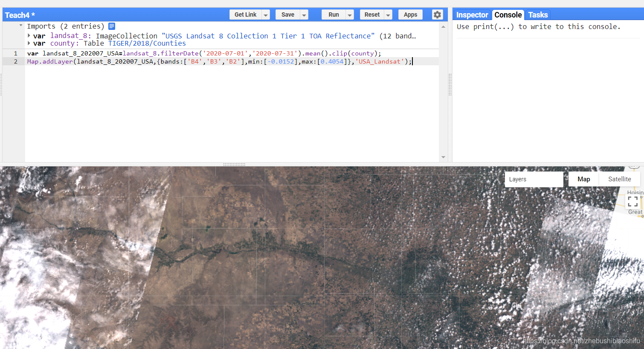
Task: Open the Tasks tab
Action: pyautogui.click(x=537, y=14)
